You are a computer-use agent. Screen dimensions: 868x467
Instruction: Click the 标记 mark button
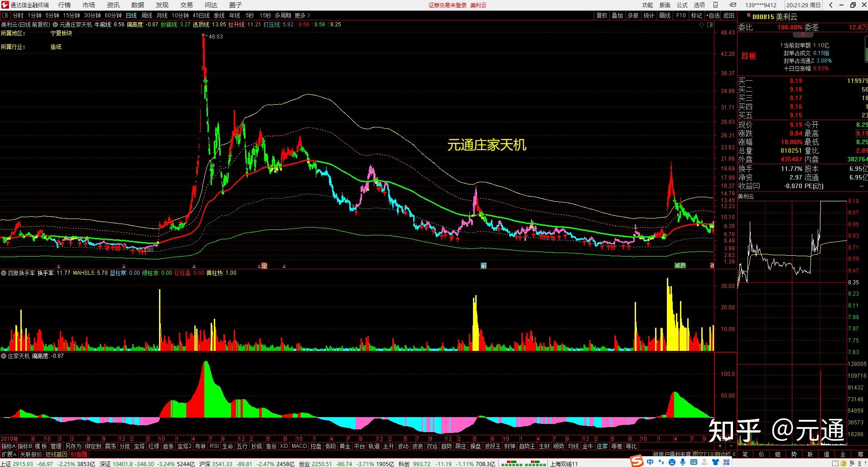pyautogui.click(x=696, y=15)
